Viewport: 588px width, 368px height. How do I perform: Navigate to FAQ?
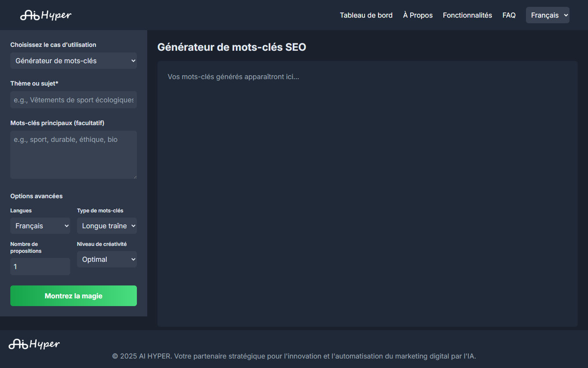[509, 15]
